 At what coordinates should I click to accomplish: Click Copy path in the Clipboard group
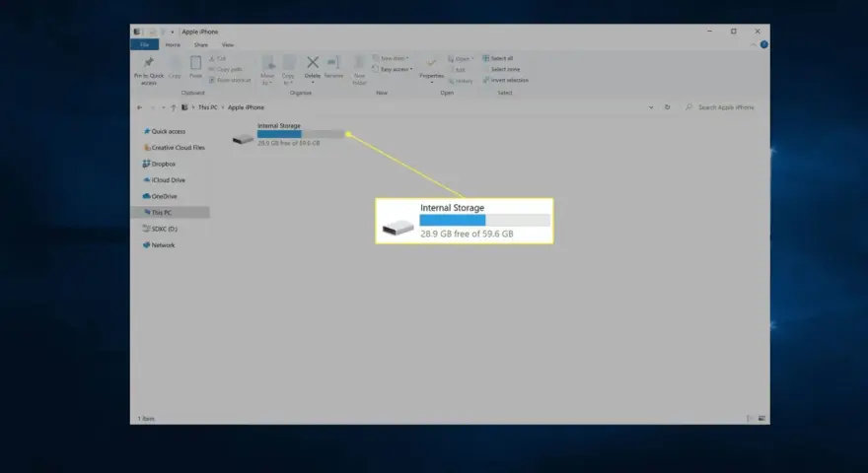(x=226, y=69)
